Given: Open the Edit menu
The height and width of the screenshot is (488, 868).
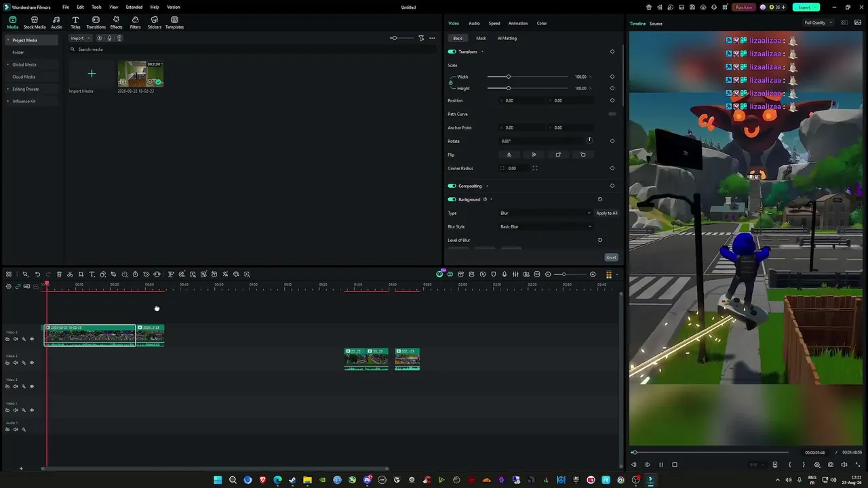Looking at the screenshot, I should (x=80, y=7).
